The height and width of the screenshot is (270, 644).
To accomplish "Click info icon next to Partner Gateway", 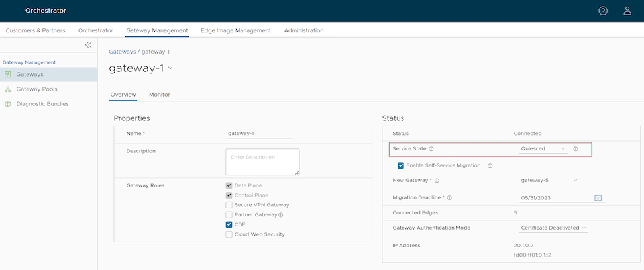I will [281, 215].
